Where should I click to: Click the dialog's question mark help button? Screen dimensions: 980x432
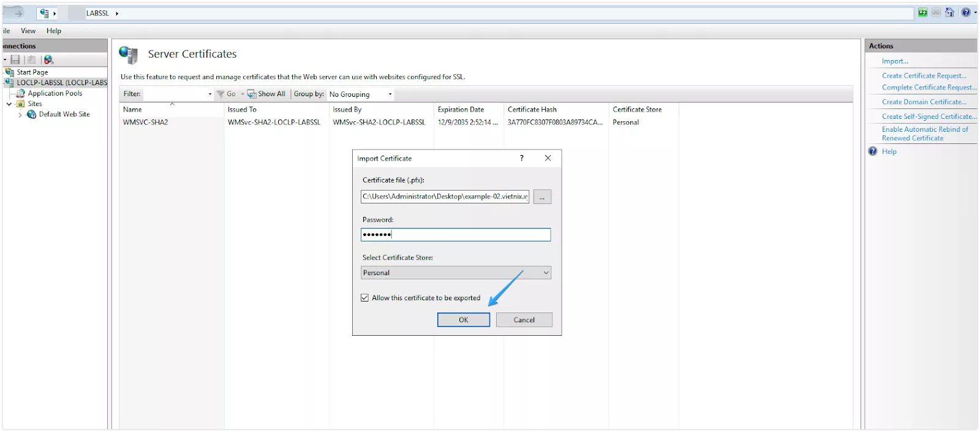[x=521, y=158]
